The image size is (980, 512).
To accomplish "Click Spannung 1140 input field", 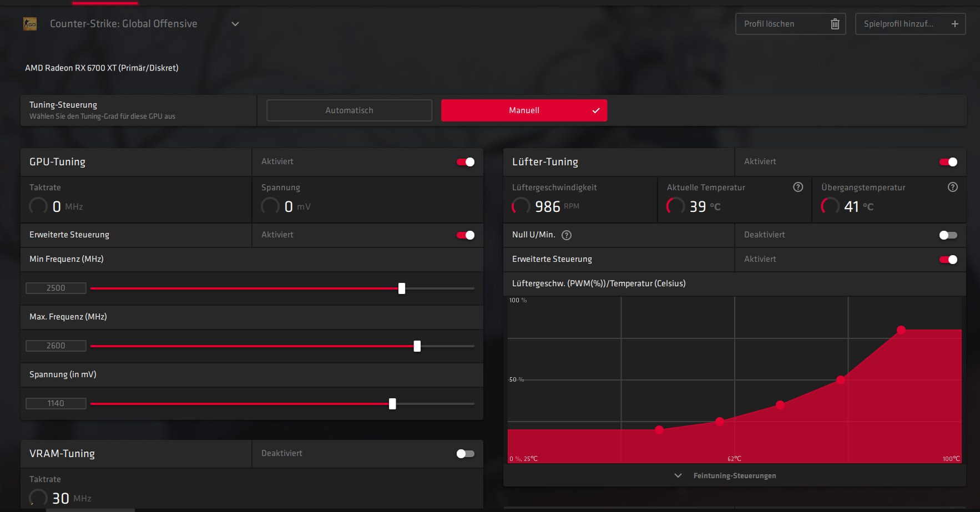I will 56,403.
